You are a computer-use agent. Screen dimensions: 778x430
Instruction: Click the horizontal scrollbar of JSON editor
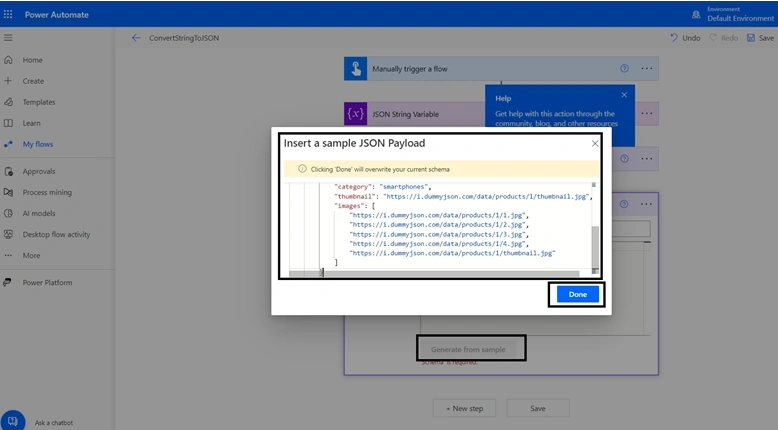coord(434,273)
